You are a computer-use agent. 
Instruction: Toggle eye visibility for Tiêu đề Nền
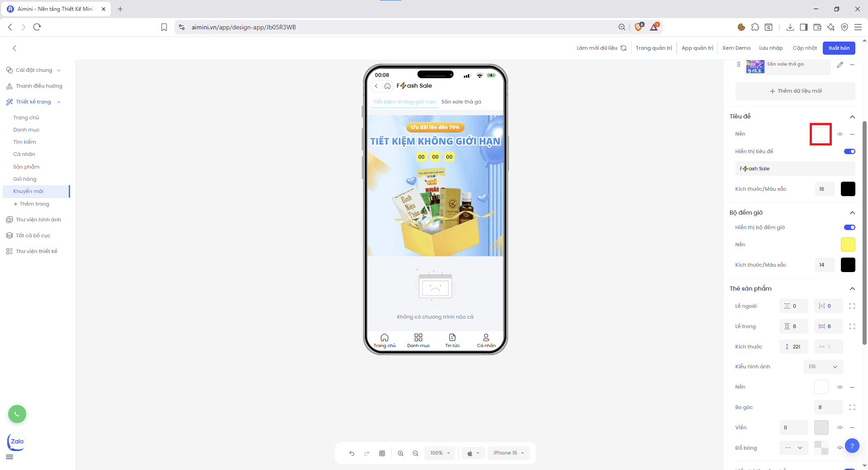pyautogui.click(x=840, y=134)
